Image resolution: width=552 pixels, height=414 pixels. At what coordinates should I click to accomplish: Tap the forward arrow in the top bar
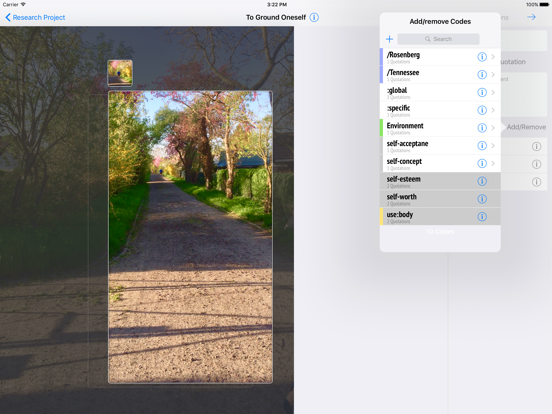coord(531,17)
